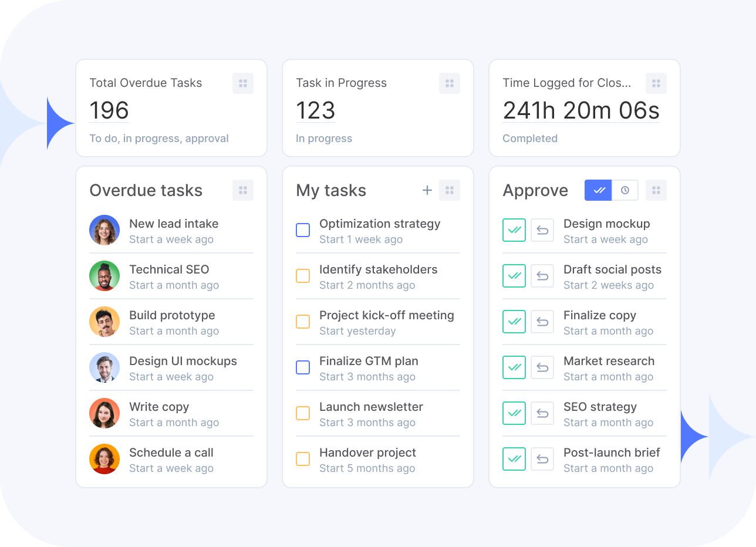
Task: Approve the SEO strategy task
Action: point(514,413)
